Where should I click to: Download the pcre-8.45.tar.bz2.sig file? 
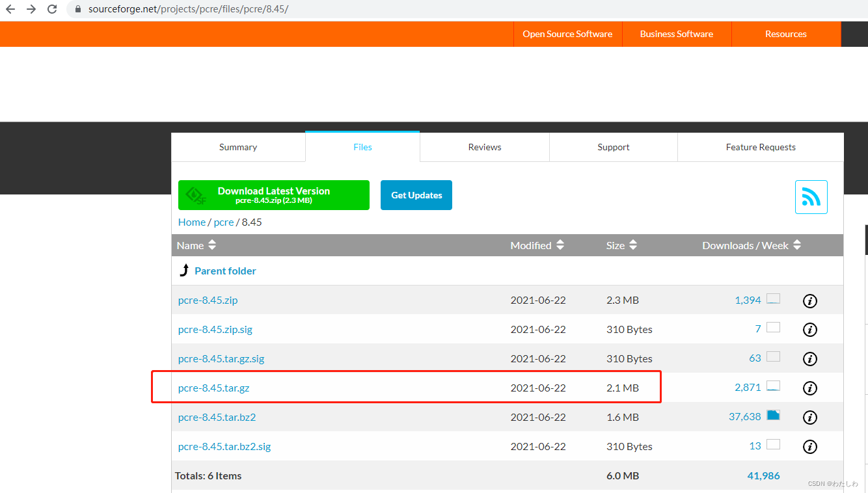[x=224, y=447]
